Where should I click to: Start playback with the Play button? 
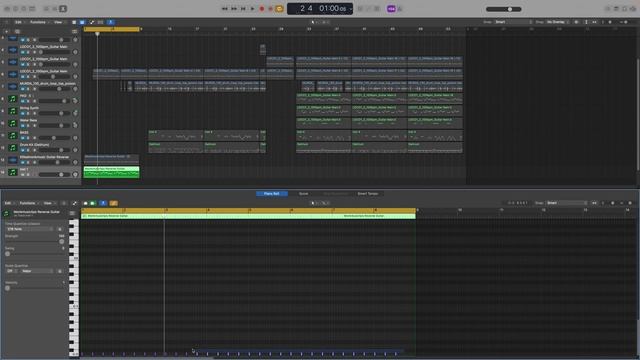pos(253,9)
